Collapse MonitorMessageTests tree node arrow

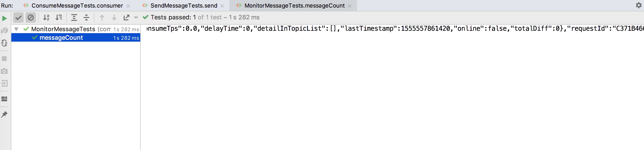16,29
